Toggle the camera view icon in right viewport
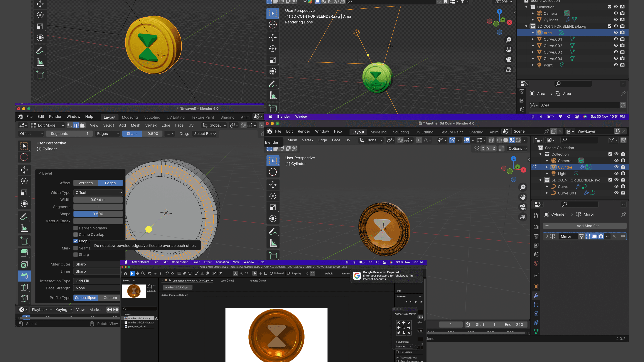Image resolution: width=644 pixels, height=362 pixels. pos(523,207)
